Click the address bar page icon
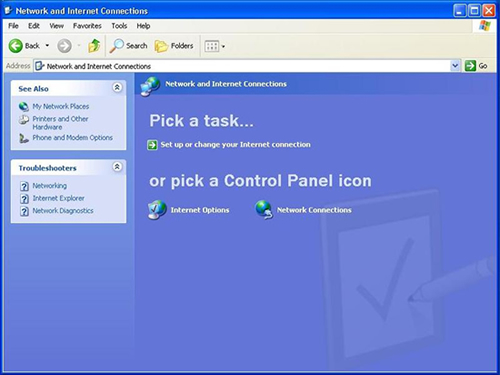Viewport: 500px width, 375px height. (x=40, y=66)
